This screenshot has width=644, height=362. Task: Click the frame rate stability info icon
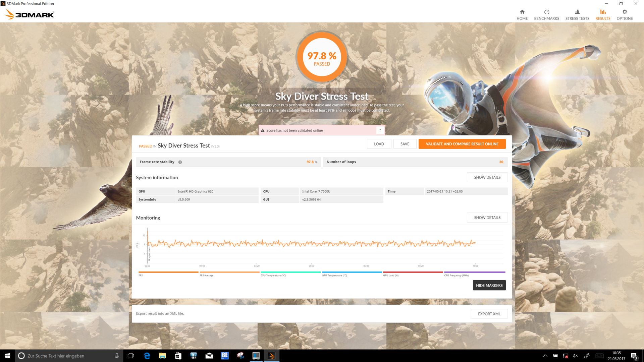180,162
